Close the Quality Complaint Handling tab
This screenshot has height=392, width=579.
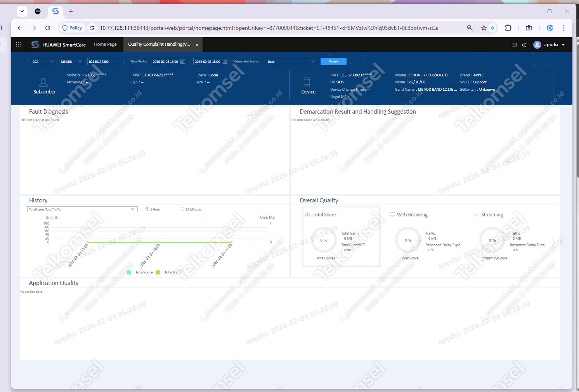(x=197, y=45)
